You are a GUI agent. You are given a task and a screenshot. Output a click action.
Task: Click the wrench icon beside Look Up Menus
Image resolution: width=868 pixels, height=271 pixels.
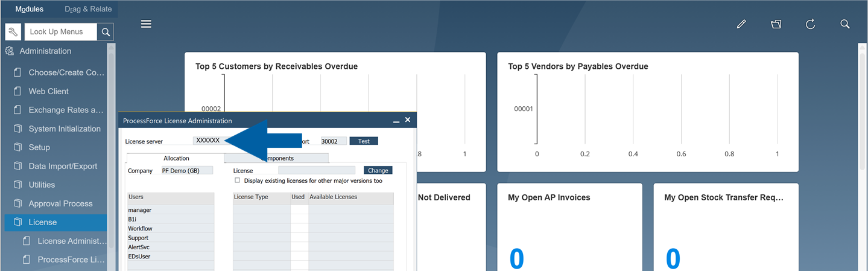click(x=13, y=32)
